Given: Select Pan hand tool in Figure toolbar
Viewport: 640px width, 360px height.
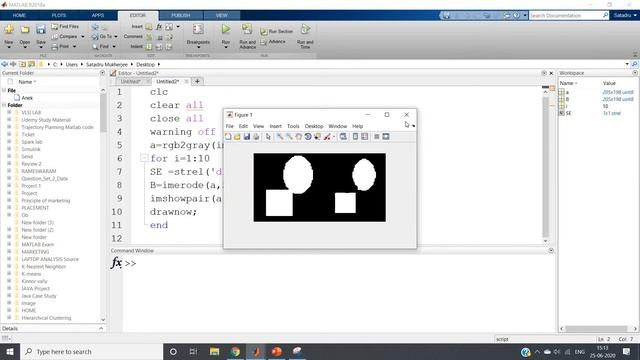Looking at the screenshot, I should tap(298, 137).
